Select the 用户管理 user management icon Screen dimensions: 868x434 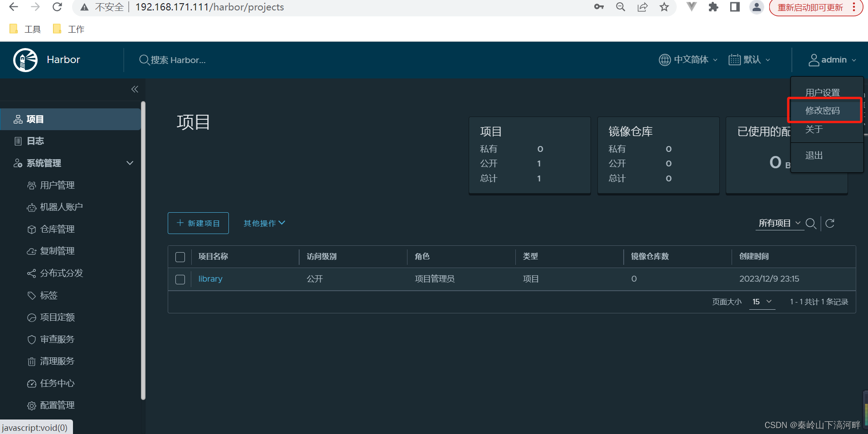pos(31,185)
